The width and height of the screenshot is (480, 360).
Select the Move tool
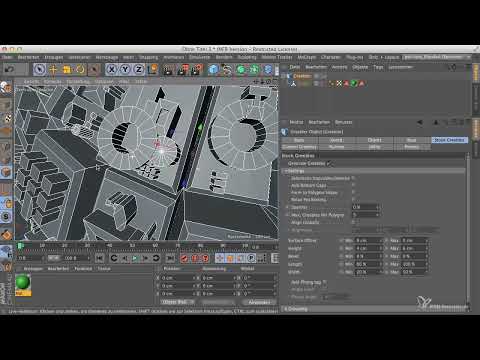coord(53,69)
